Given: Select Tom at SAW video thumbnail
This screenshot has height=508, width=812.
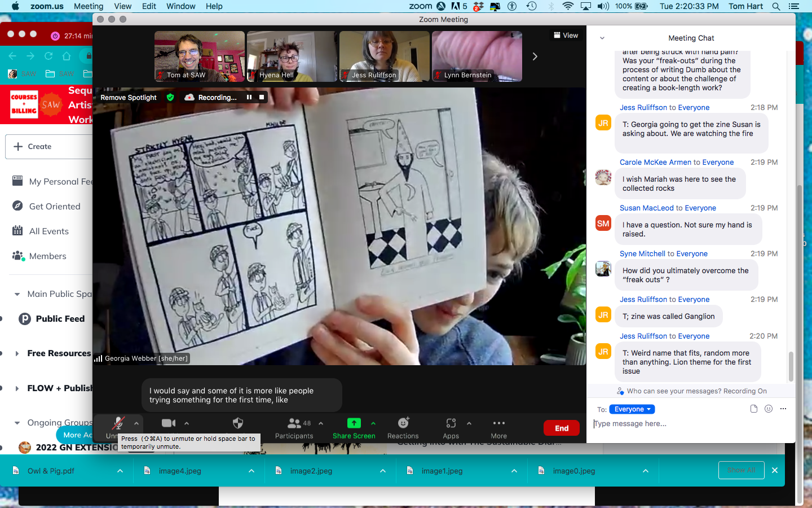Looking at the screenshot, I should coord(200,56).
